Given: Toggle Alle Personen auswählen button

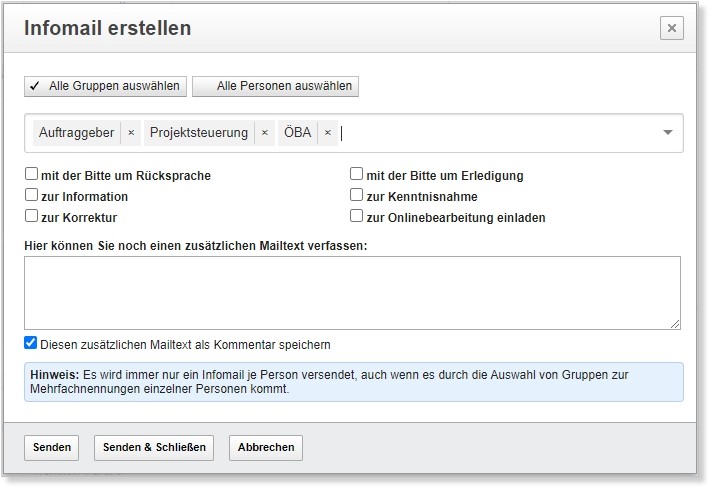Looking at the screenshot, I should [275, 86].
